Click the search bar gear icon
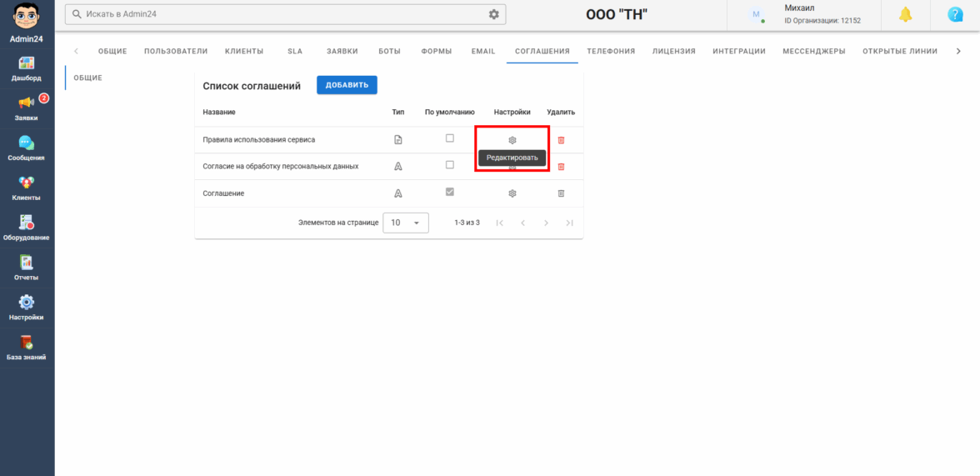 493,14
